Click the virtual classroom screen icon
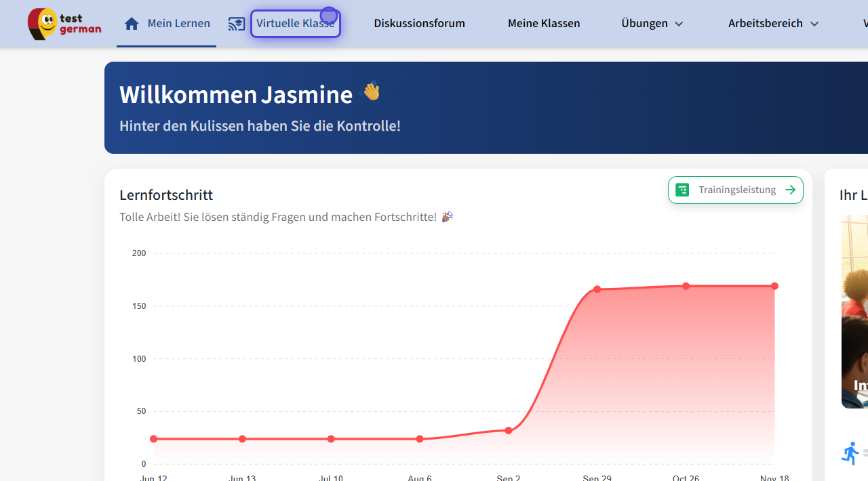The width and height of the screenshot is (868, 481). [x=236, y=24]
